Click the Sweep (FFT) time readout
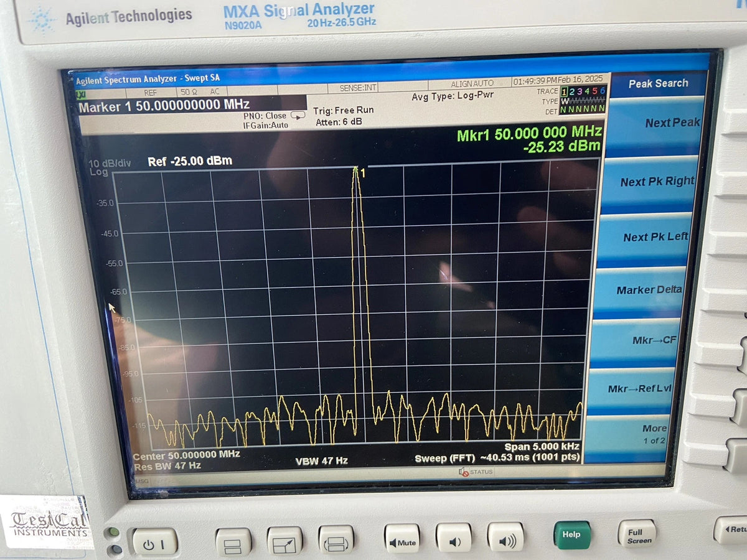 497,459
